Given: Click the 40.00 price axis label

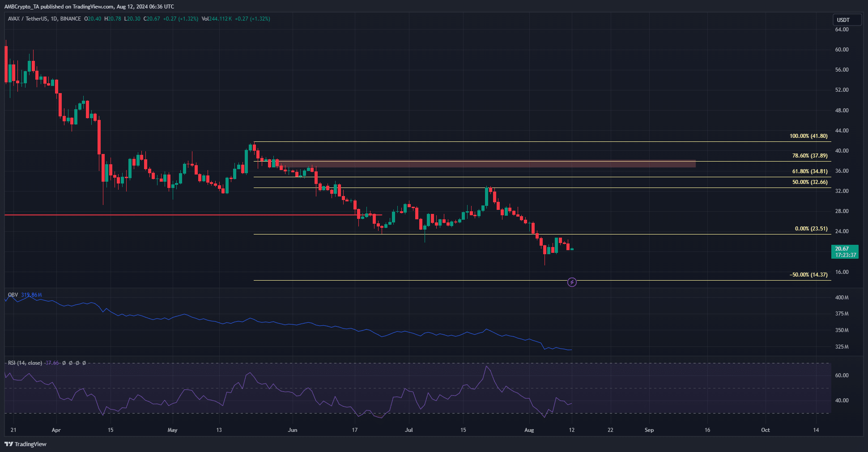Looking at the screenshot, I should tap(842, 151).
